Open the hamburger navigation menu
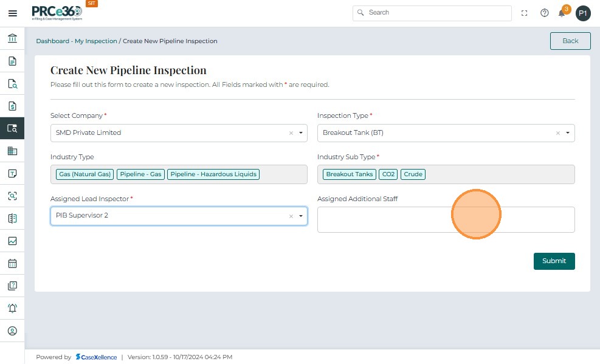This screenshot has height=364, width=600. (x=12, y=13)
